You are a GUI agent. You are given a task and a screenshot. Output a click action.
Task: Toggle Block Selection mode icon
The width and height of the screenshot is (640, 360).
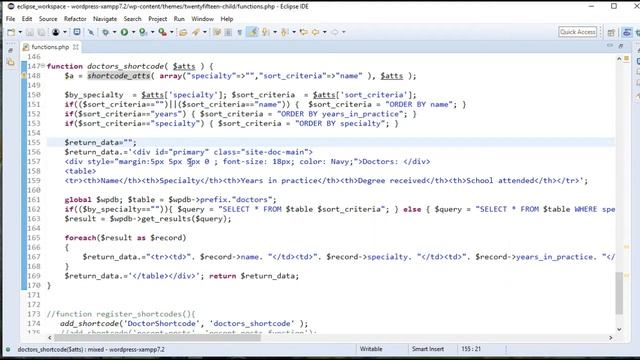(x=228, y=32)
